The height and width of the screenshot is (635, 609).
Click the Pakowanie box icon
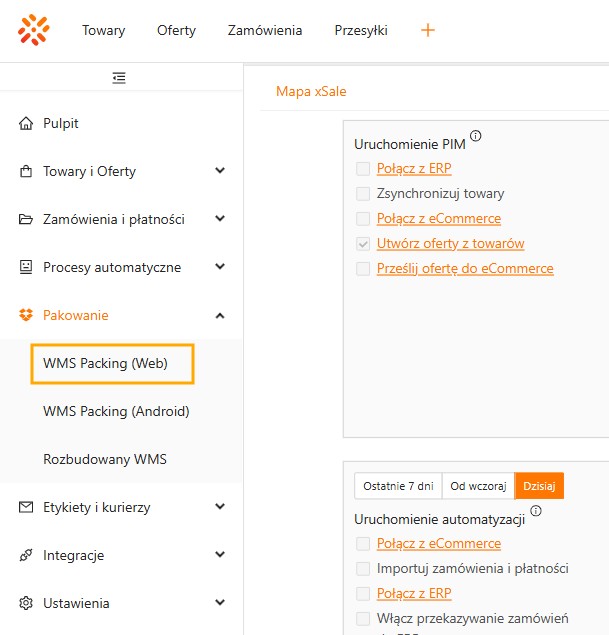click(x=26, y=315)
